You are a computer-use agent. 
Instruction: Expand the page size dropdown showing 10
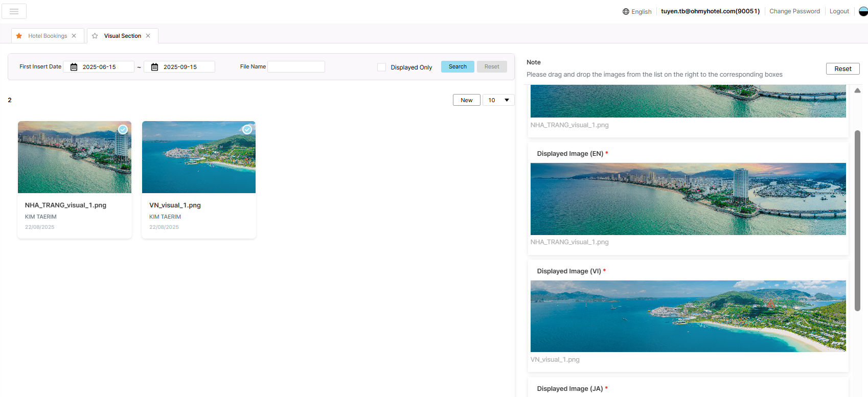click(x=498, y=100)
